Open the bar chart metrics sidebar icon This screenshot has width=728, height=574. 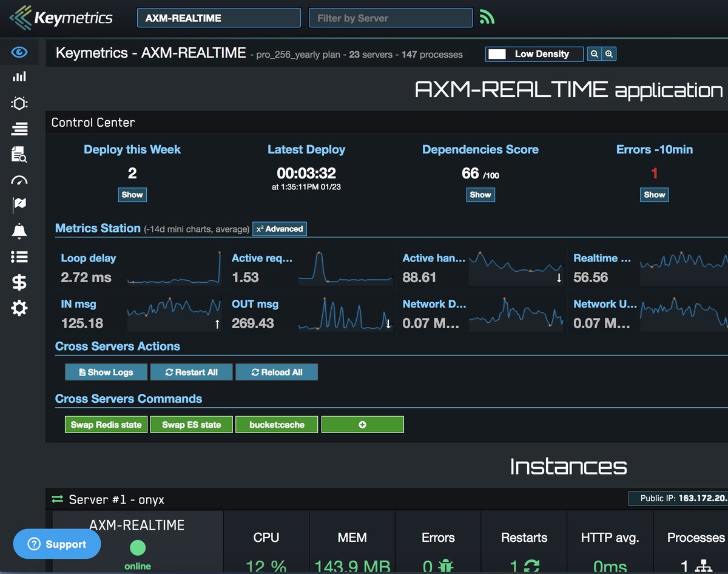19,76
